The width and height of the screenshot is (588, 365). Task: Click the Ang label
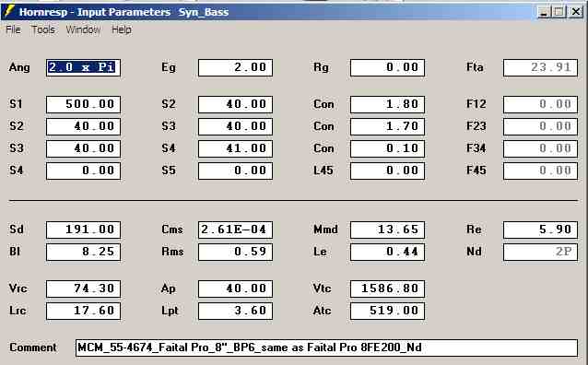point(19,68)
